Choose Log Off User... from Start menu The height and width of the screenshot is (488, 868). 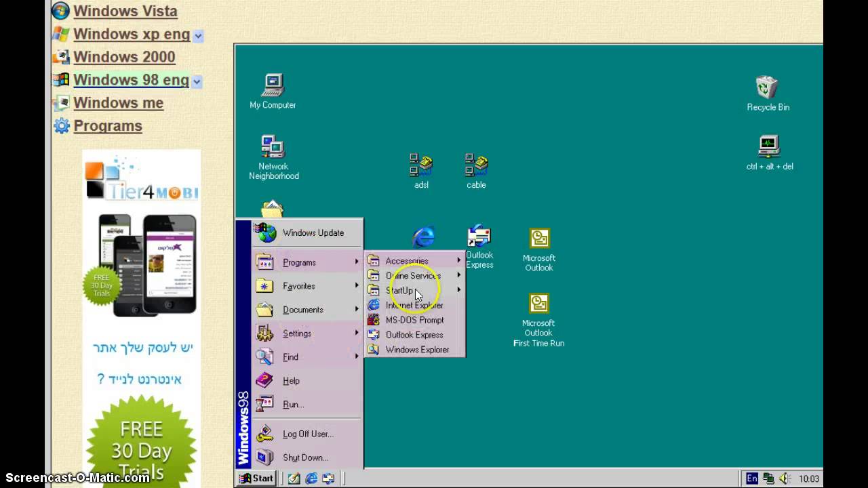307,434
